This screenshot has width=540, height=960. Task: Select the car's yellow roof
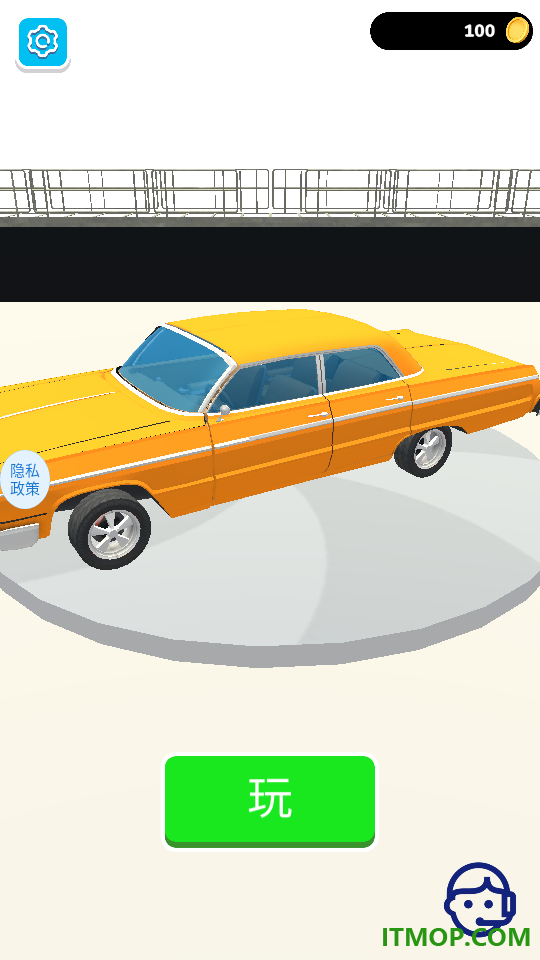coord(288,333)
